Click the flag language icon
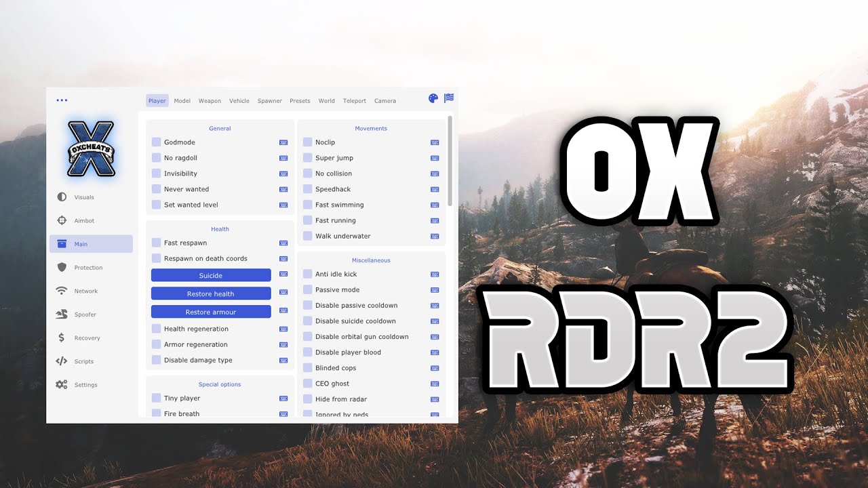Image resolution: width=868 pixels, height=488 pixels. tap(449, 98)
